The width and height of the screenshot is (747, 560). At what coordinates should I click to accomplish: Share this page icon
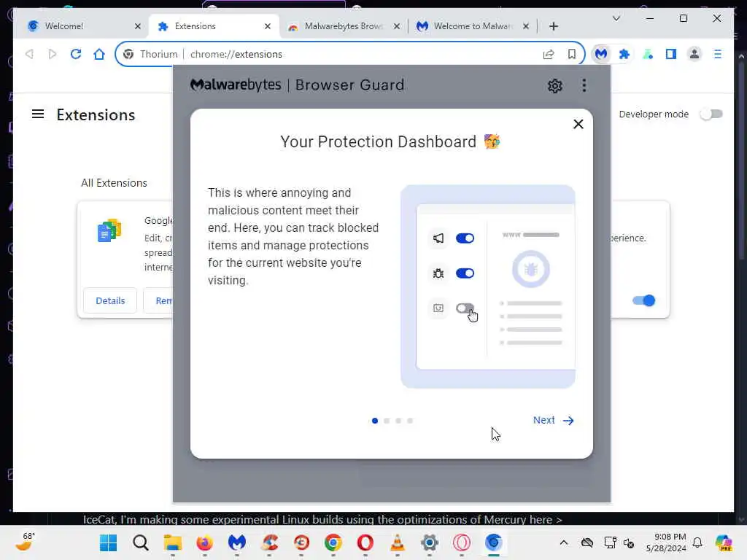coord(549,54)
